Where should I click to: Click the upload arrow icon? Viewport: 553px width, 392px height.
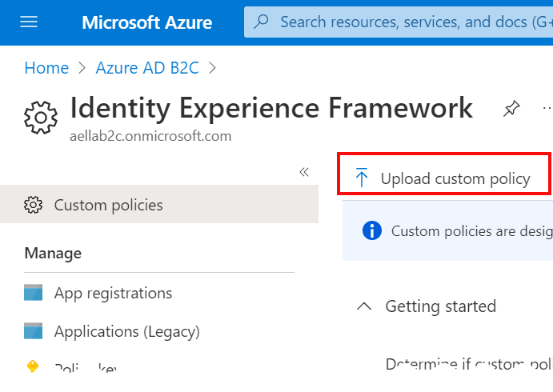pos(362,178)
